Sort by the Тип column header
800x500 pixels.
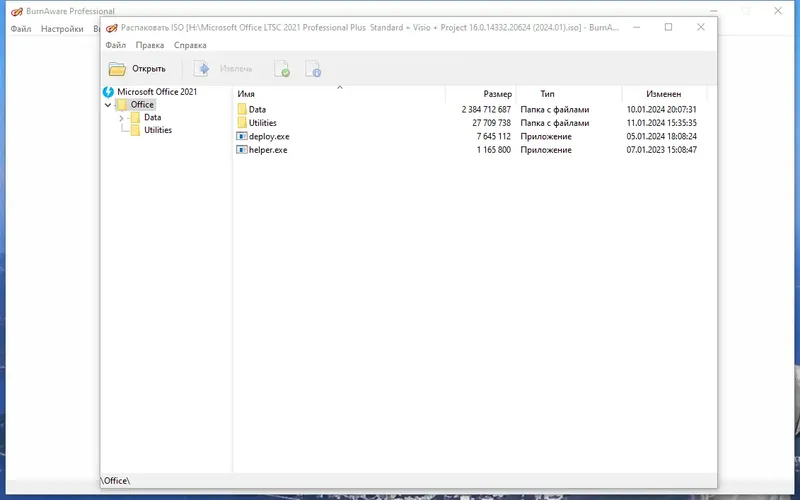pyautogui.click(x=569, y=94)
